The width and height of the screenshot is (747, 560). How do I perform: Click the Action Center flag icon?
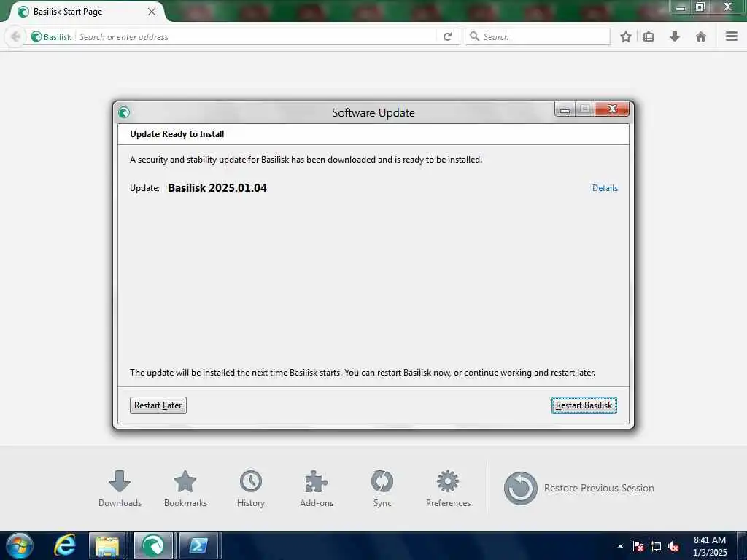tap(638, 546)
